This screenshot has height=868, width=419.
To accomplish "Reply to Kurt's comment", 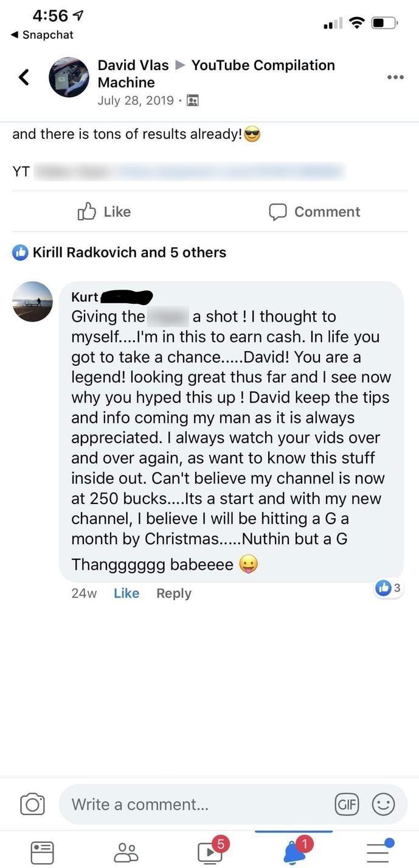I will [173, 593].
